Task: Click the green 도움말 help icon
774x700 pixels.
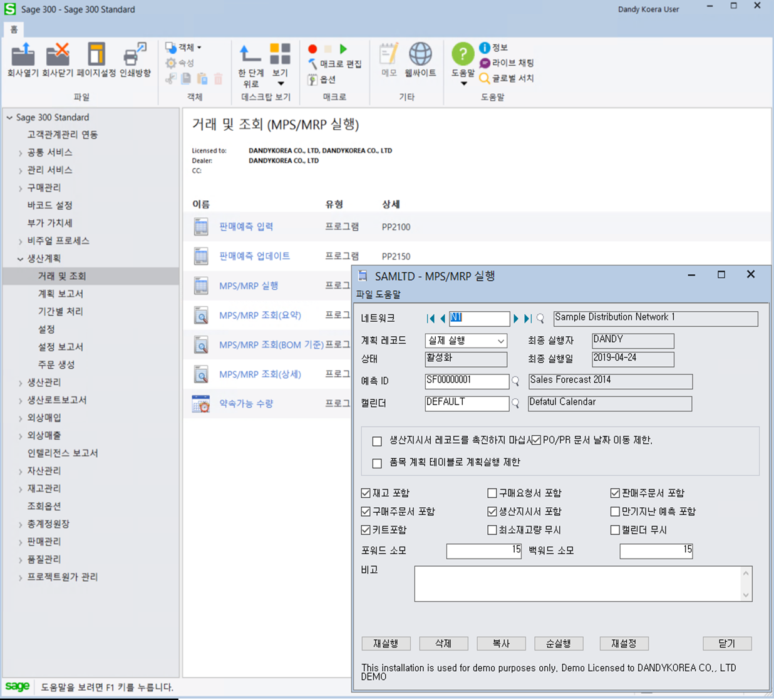Action: click(463, 54)
